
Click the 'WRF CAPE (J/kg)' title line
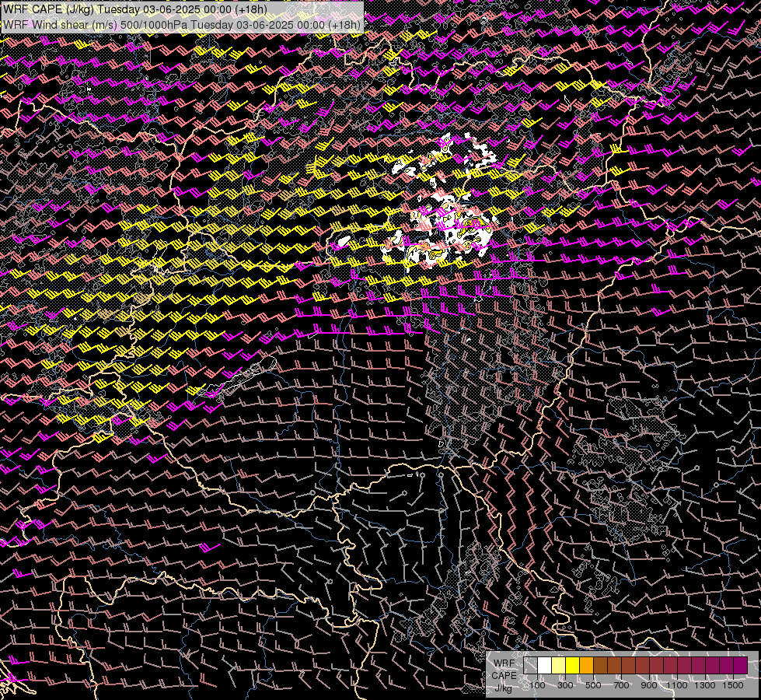click(135, 9)
